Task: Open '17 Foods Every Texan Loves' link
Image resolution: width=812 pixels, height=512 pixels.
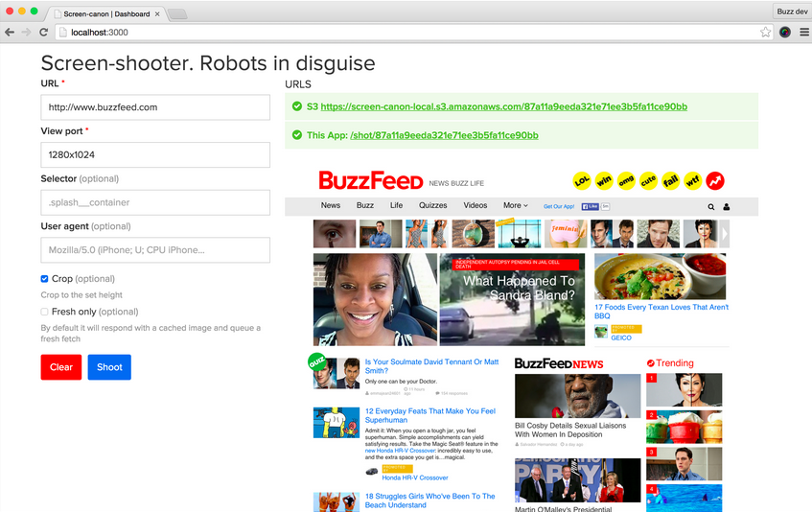Action: pyautogui.click(x=661, y=312)
